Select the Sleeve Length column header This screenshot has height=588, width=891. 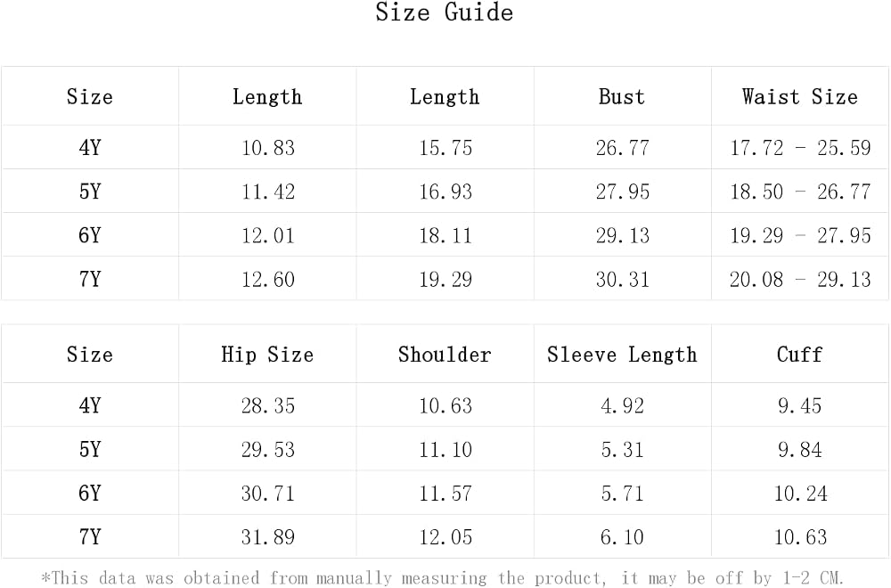[x=622, y=355]
